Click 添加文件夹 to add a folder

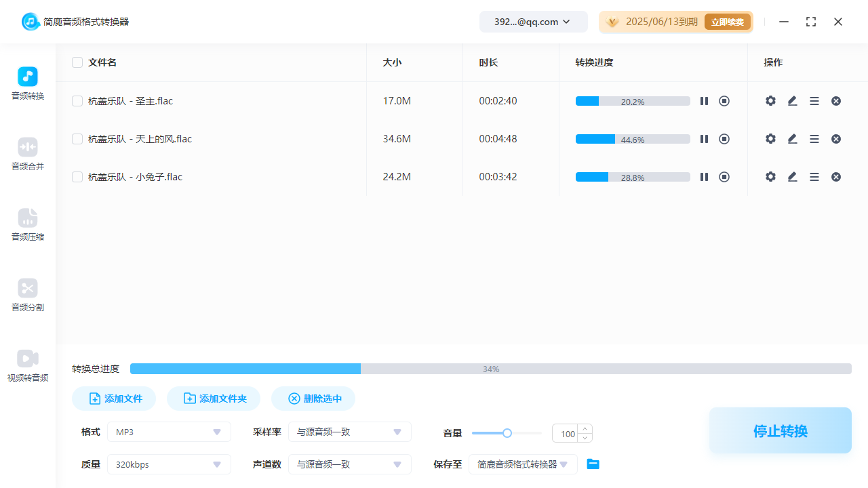[213, 399]
